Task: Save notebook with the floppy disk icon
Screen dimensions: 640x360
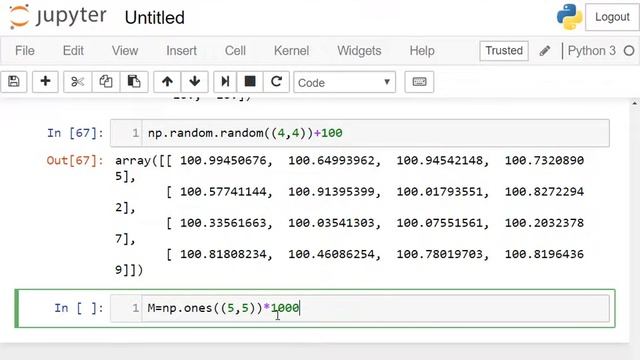Action: (14, 82)
